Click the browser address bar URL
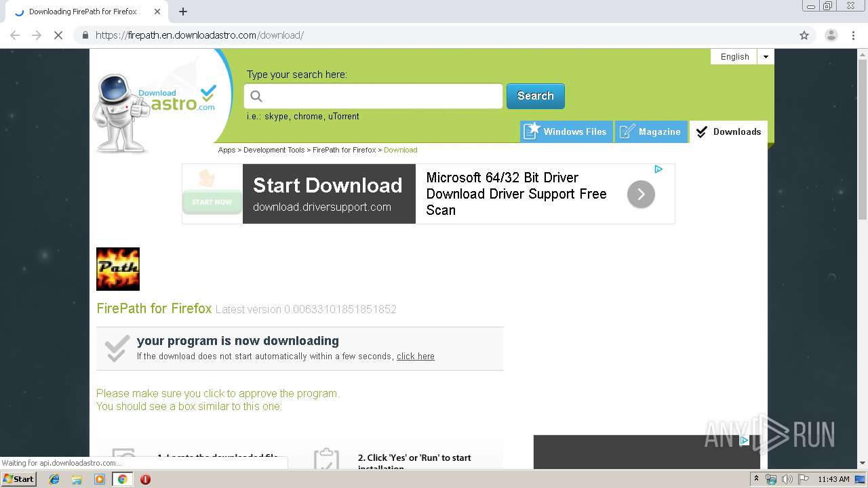 pos(199,35)
